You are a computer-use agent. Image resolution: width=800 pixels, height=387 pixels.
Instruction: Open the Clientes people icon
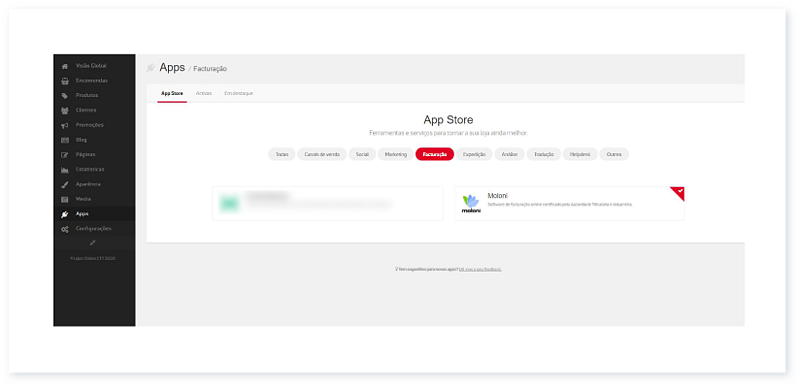65,111
